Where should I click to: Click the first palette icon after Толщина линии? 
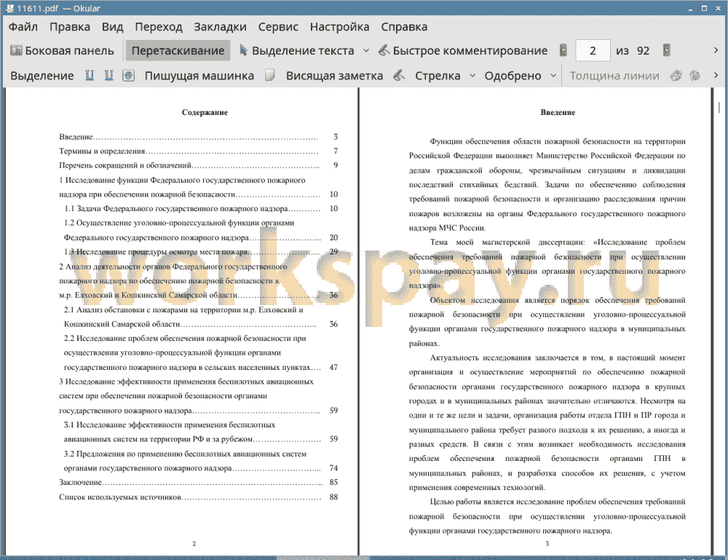click(x=676, y=75)
